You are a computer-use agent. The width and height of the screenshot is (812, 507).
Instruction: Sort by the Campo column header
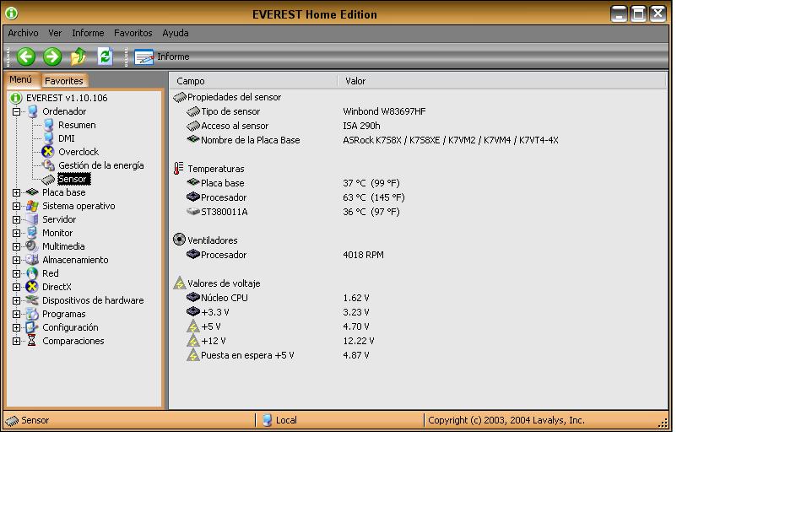pos(254,81)
